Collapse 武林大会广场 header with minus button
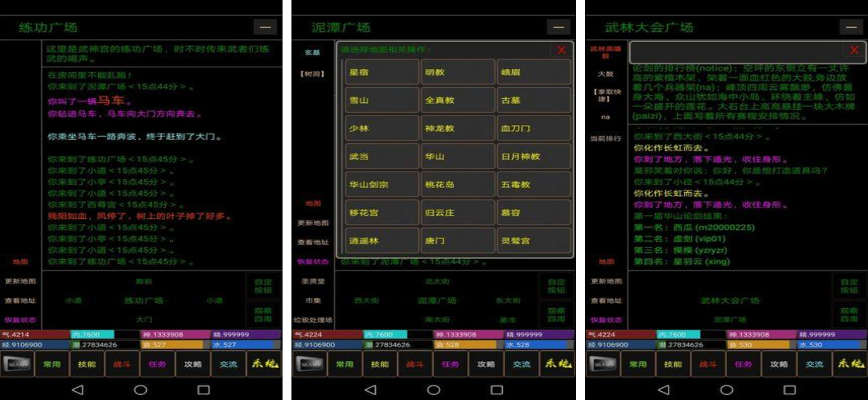 click(851, 27)
